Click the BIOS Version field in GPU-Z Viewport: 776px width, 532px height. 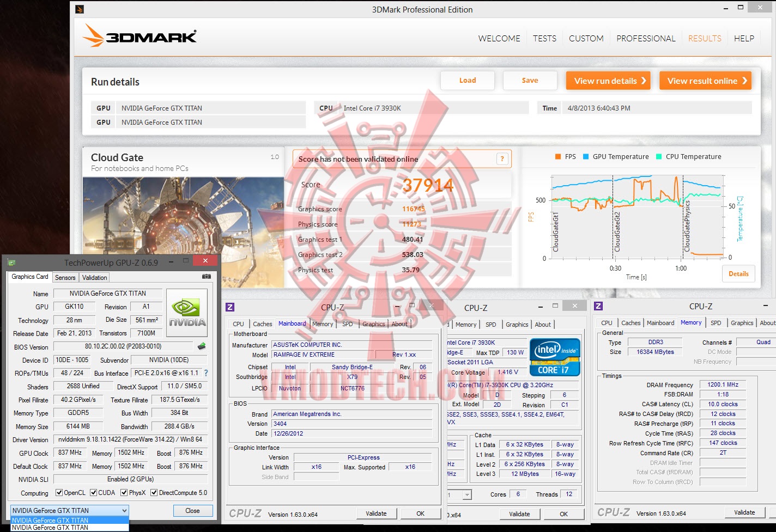point(123,346)
